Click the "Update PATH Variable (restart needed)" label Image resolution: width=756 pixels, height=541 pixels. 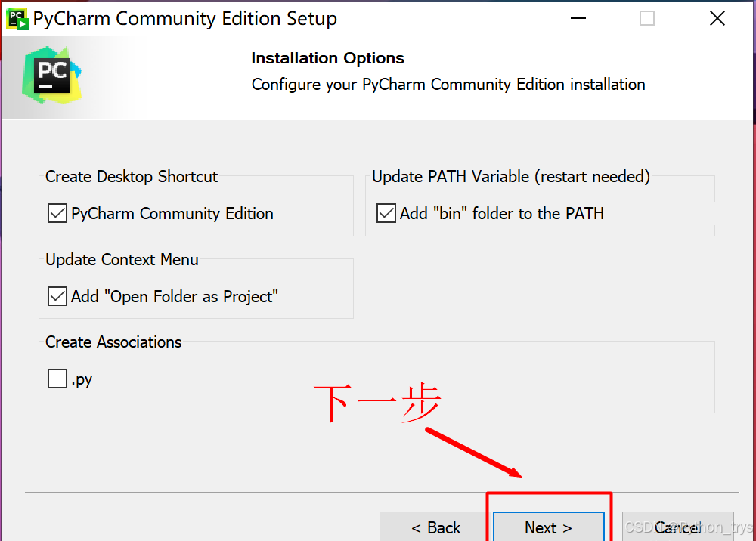pyautogui.click(x=511, y=176)
